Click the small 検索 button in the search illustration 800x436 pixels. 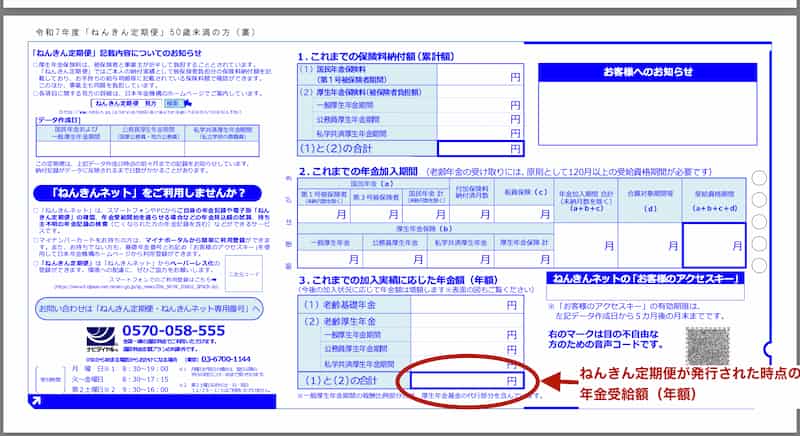[173, 103]
